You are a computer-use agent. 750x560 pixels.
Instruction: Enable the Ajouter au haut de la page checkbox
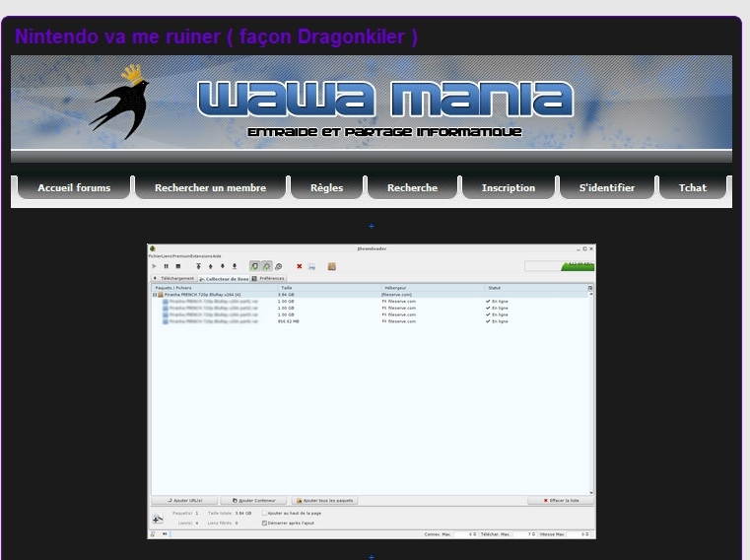pos(264,513)
